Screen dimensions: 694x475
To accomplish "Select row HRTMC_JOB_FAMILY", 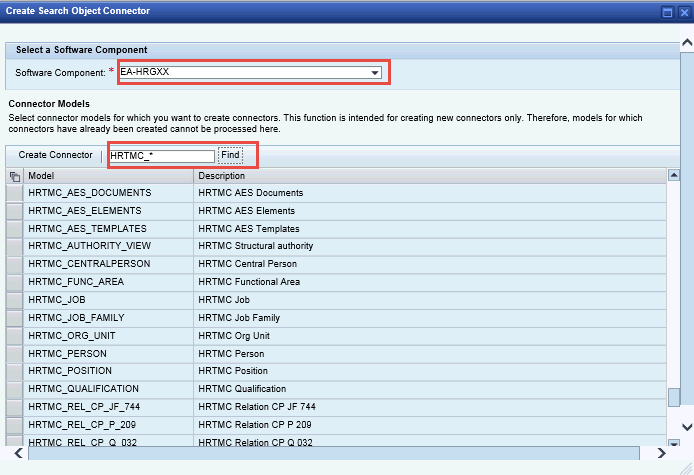I will [x=15, y=318].
